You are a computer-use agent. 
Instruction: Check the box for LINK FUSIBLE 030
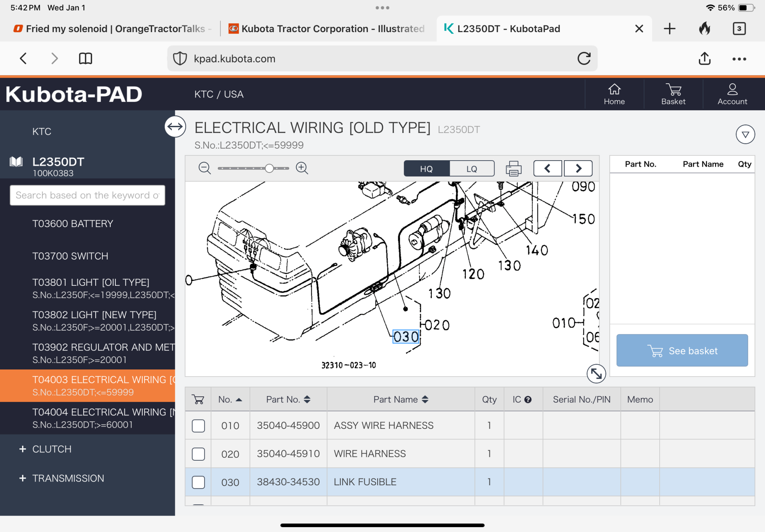tap(198, 482)
